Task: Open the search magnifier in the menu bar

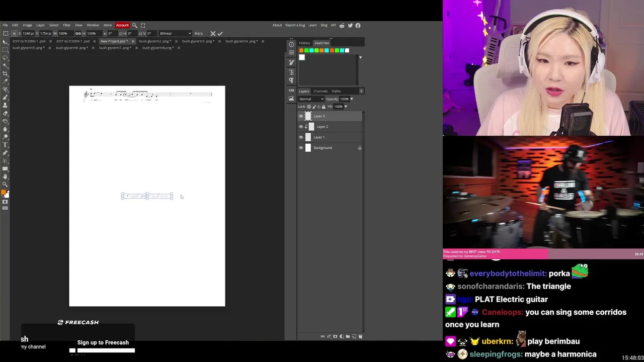Action: tap(134, 25)
